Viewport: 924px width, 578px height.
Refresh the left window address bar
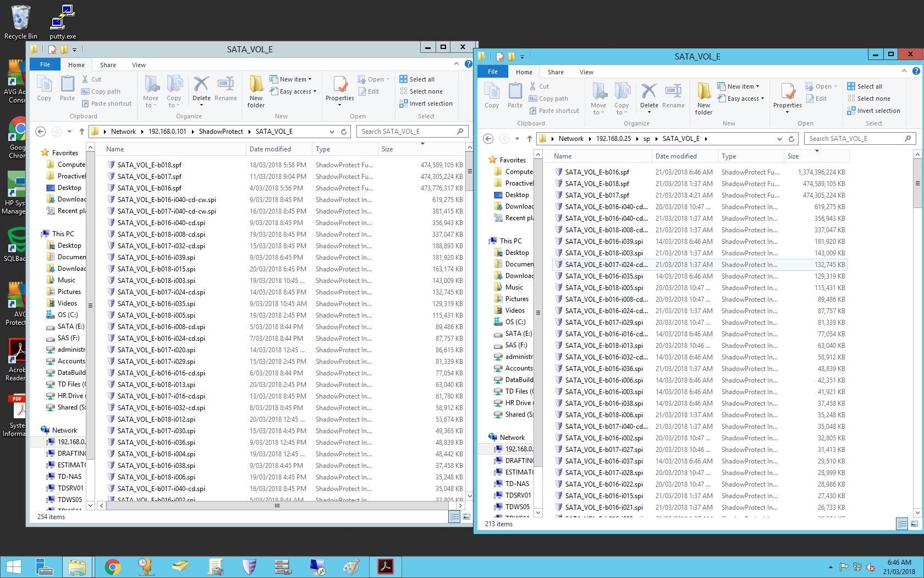tap(344, 132)
